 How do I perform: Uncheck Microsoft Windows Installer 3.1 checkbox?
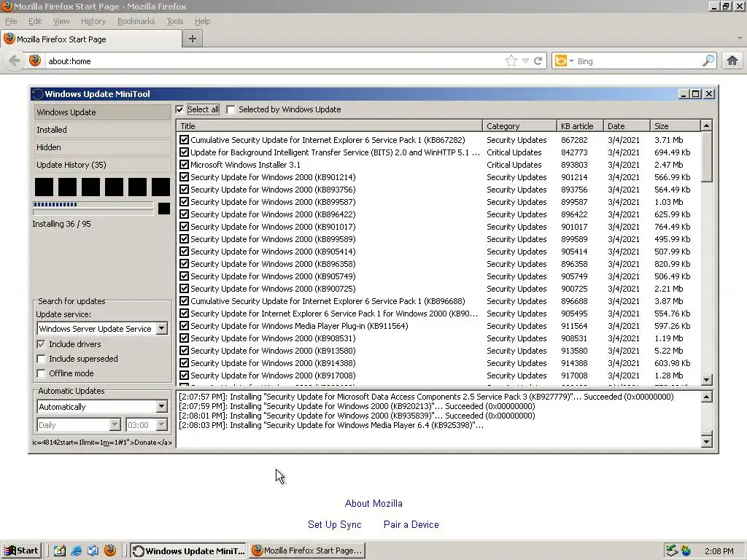(184, 164)
